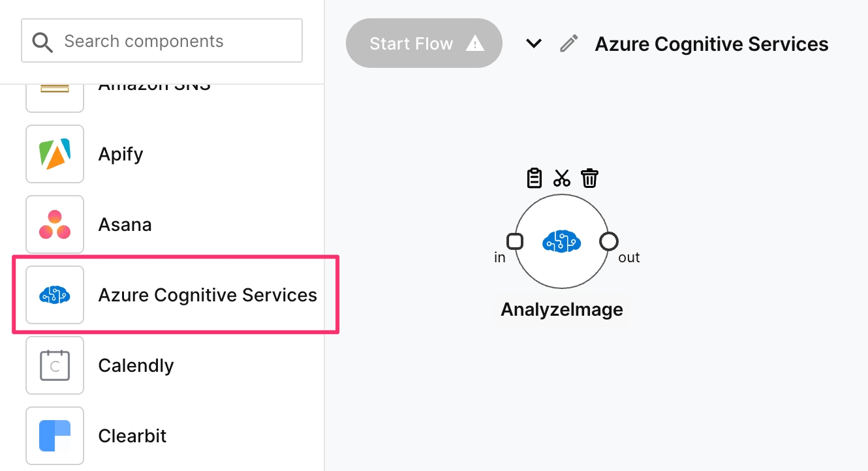Click the Apify component icon
868x471 pixels.
55,154
